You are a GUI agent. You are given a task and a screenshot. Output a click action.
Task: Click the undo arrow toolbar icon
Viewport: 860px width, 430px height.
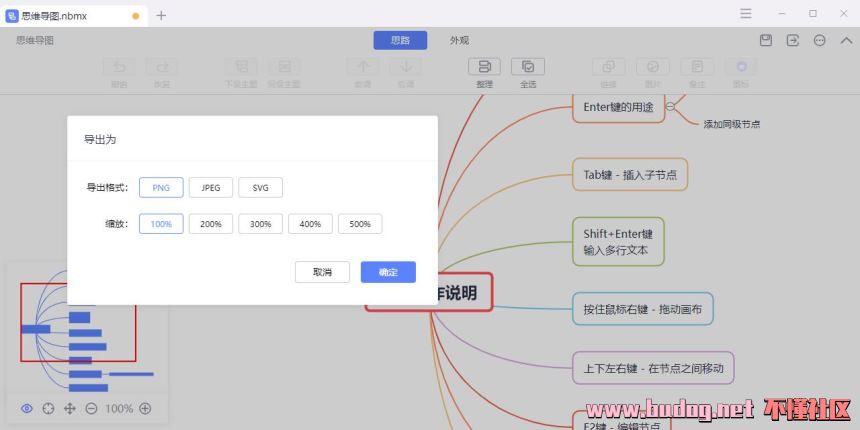coord(118,67)
